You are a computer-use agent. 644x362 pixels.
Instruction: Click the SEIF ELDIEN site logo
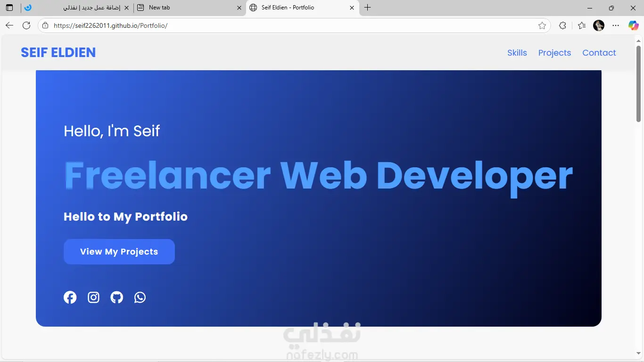pos(58,52)
